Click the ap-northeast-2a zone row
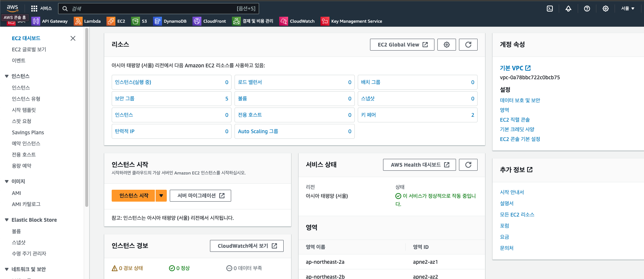 [x=392, y=262]
